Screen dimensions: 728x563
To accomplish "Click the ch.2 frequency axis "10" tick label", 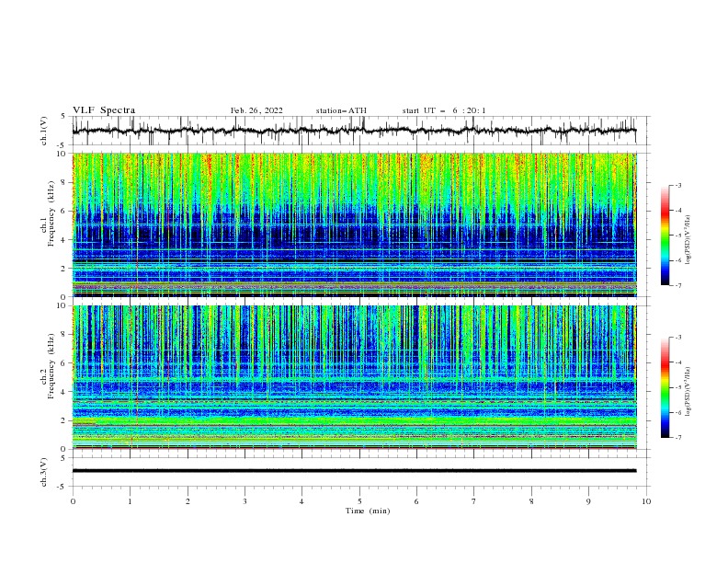I will point(63,305).
